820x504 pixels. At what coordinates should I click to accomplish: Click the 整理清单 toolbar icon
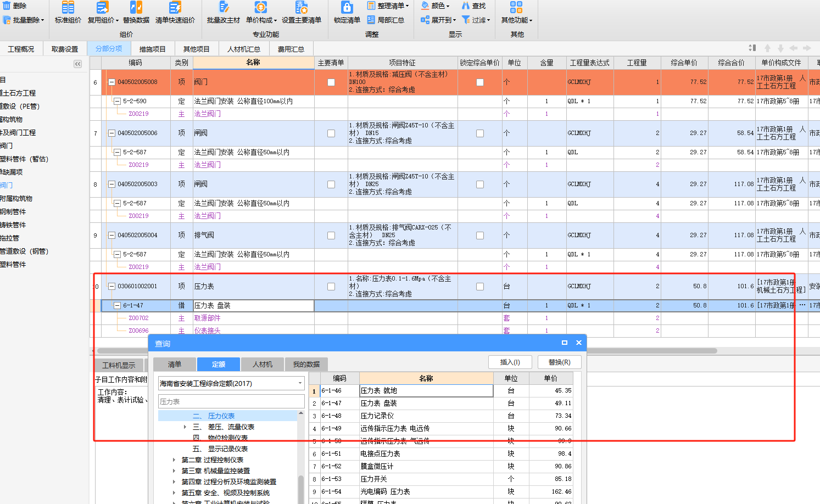(x=371, y=5)
